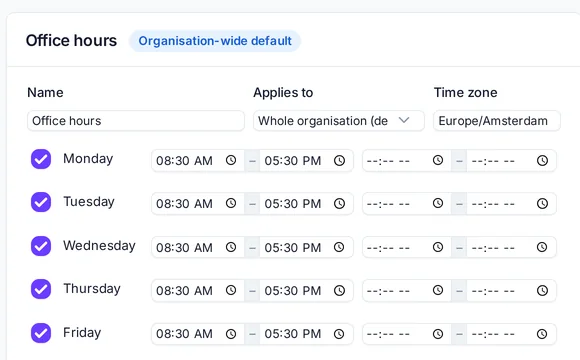This screenshot has height=360, width=580.
Task: Click Thursday's empty second end time field
Action: [511, 290]
